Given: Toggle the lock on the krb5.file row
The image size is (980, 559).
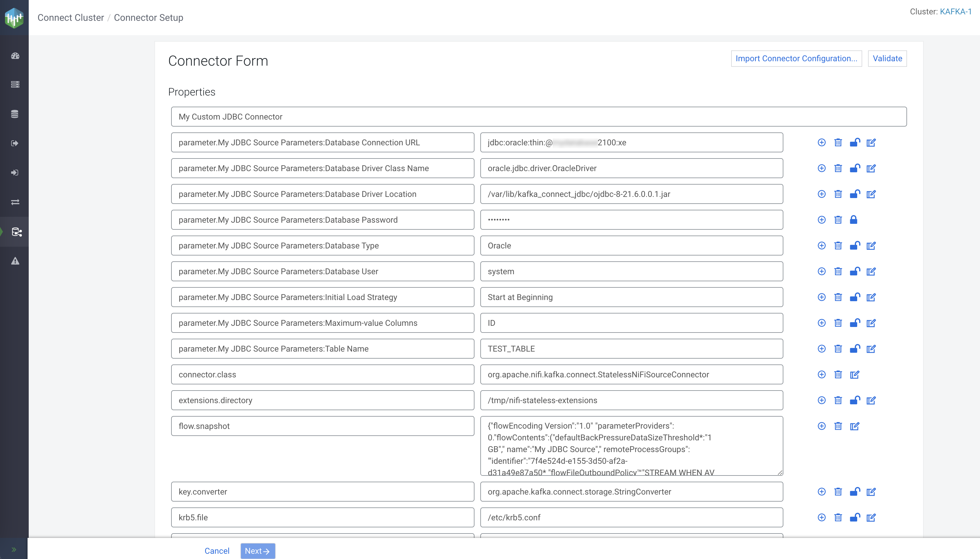Looking at the screenshot, I should pos(855,517).
